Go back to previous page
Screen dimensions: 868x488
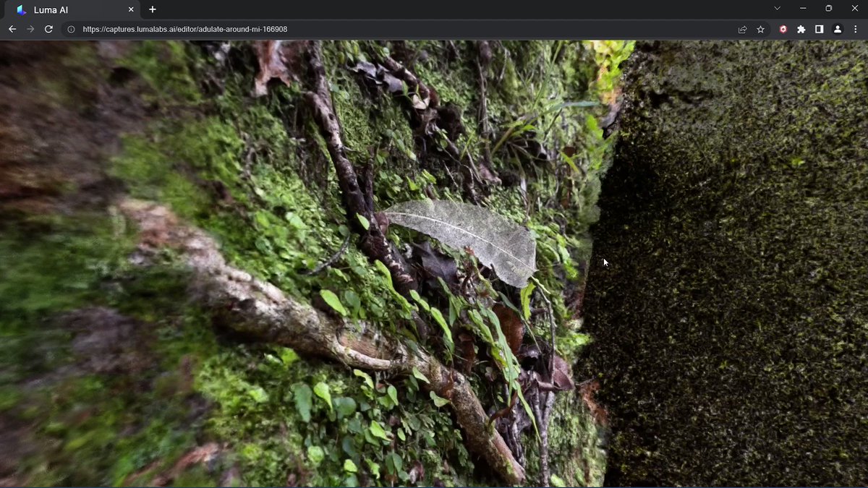pos(12,30)
